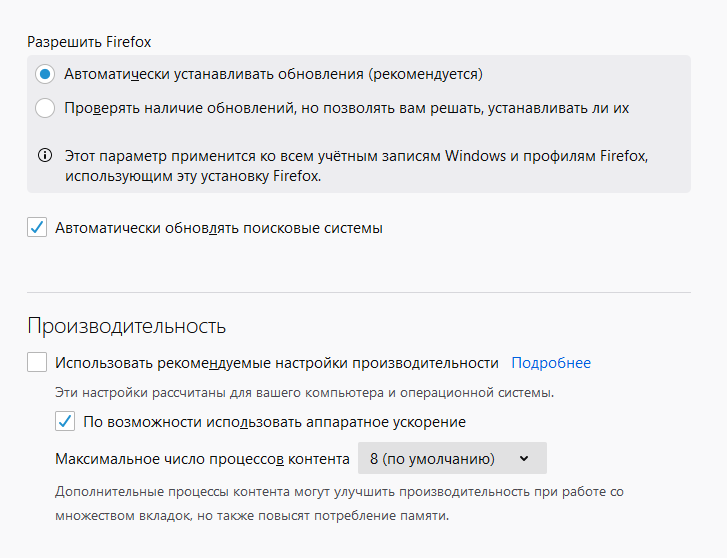Click the note about additional content processes
Screen dimensions: 727x558
[339, 503]
